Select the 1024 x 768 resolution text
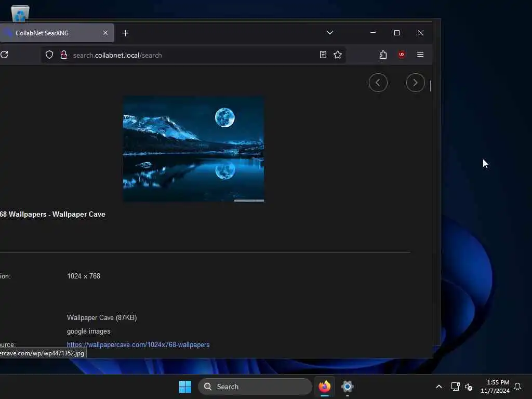This screenshot has height=399, width=532. (x=84, y=276)
